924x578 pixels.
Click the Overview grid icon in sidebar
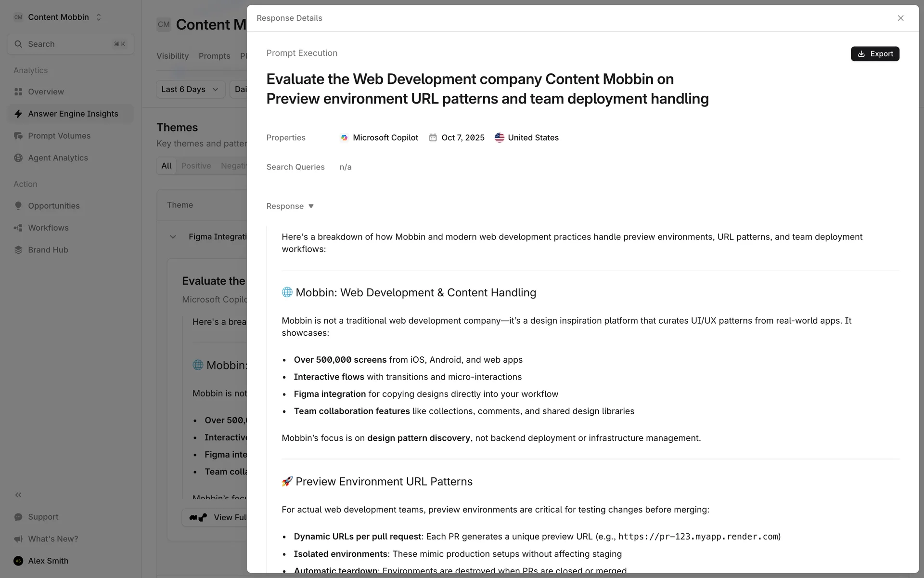18,92
